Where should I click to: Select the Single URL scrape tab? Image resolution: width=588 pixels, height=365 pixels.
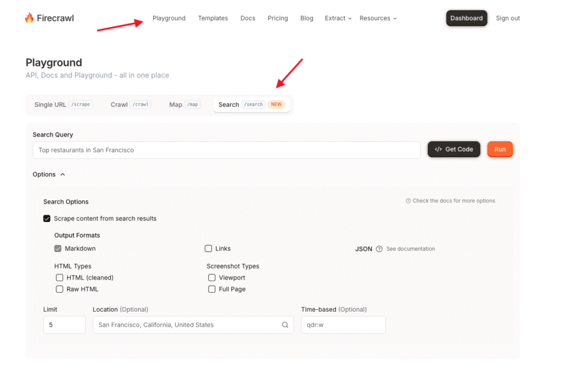63,104
